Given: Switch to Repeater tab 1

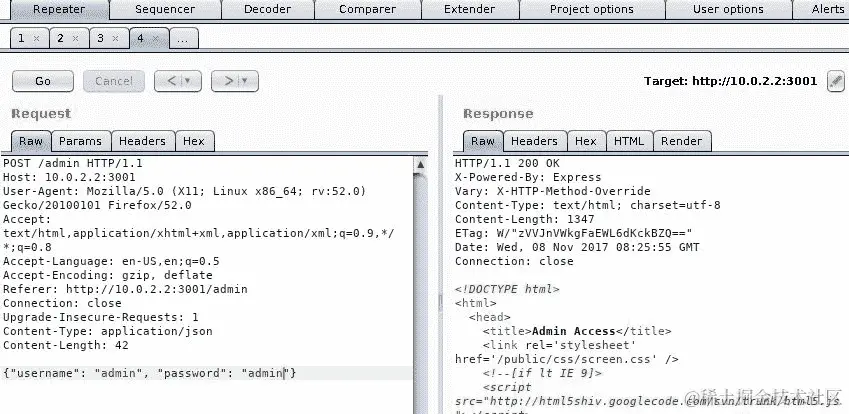Looking at the screenshot, I should tap(22, 38).
